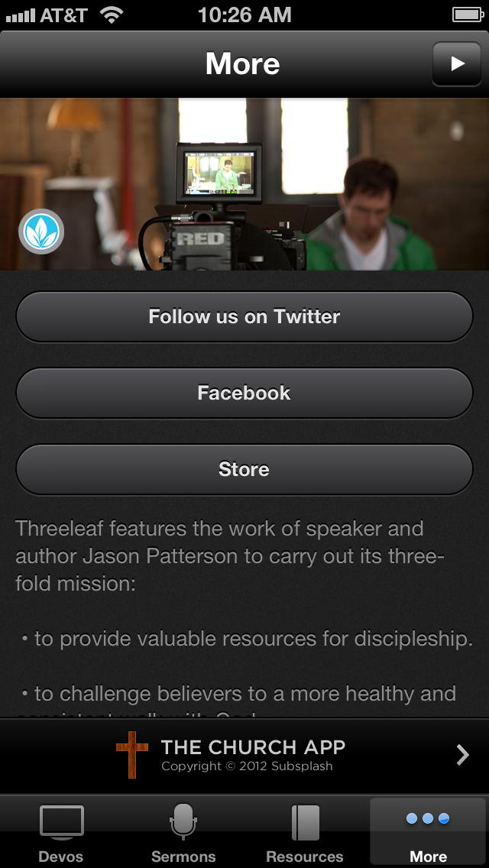Tap the Wi-Fi status icon
The image size is (489, 868).
(112, 15)
